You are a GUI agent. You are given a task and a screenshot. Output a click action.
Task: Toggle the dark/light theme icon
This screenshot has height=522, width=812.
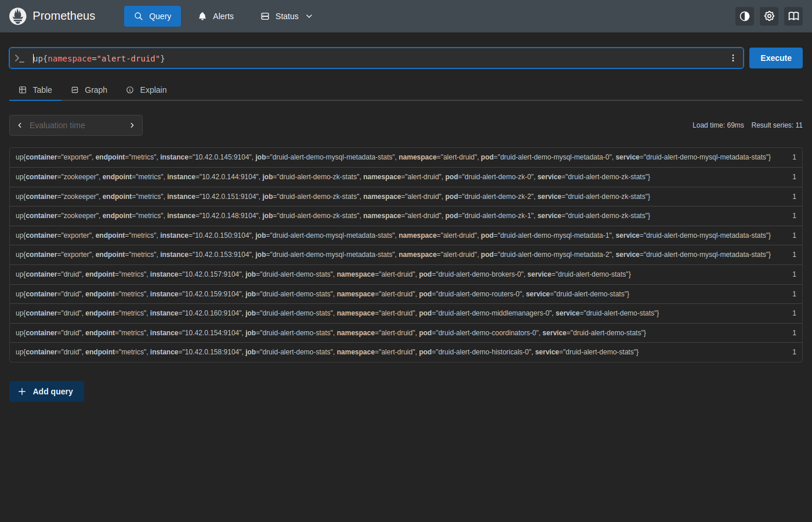tap(745, 16)
